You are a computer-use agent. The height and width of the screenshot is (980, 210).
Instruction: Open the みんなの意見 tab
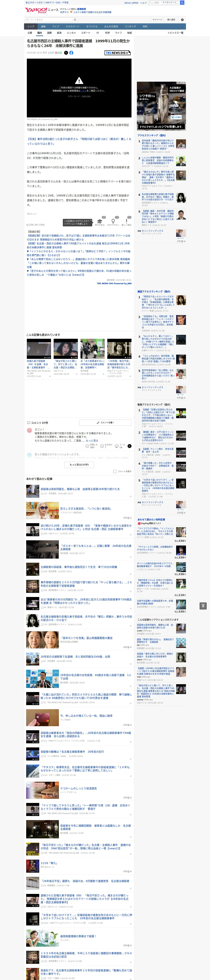coord(111,27)
